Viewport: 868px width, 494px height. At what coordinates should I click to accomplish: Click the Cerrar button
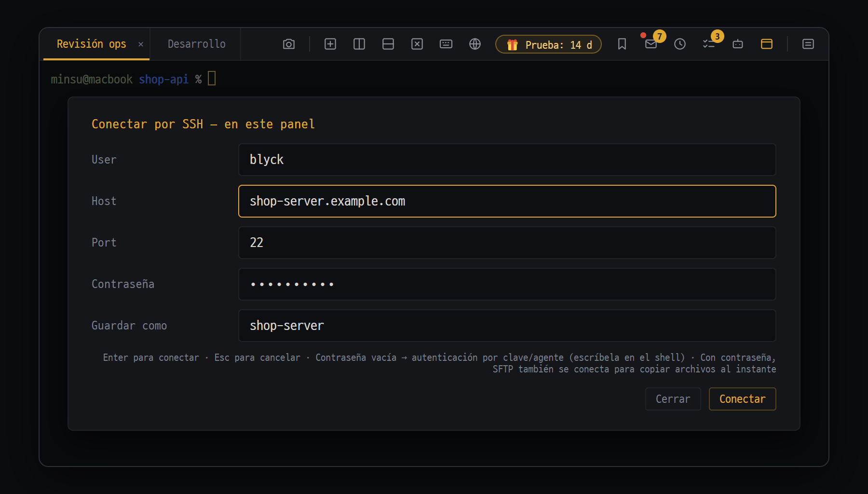673,399
